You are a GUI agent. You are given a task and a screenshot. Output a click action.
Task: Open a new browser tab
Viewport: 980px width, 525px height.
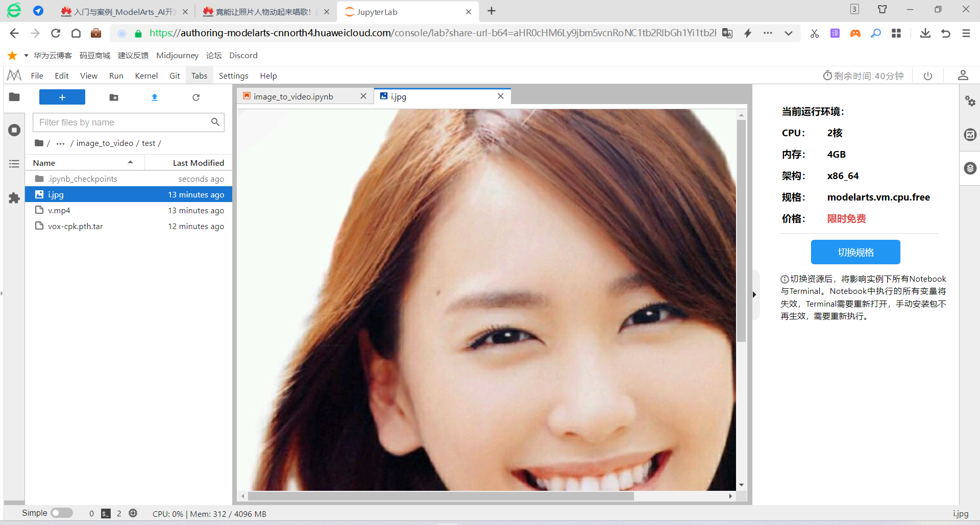[x=492, y=11]
